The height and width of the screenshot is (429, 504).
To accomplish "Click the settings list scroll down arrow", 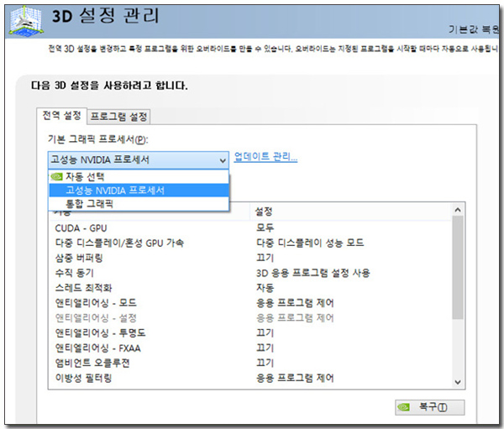I will 458,382.
